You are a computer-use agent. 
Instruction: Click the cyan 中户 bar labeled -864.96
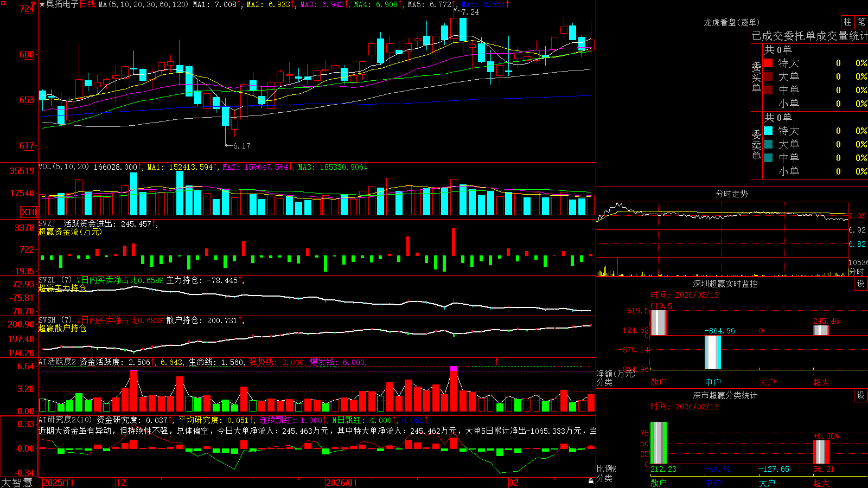coord(713,352)
